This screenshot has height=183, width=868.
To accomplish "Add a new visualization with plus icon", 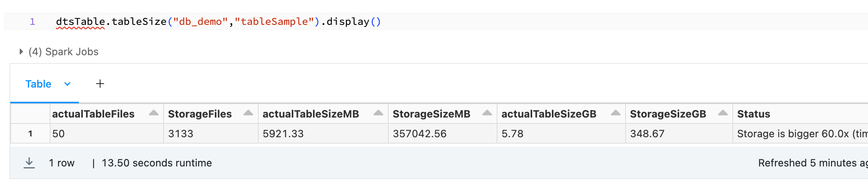I will click(100, 84).
